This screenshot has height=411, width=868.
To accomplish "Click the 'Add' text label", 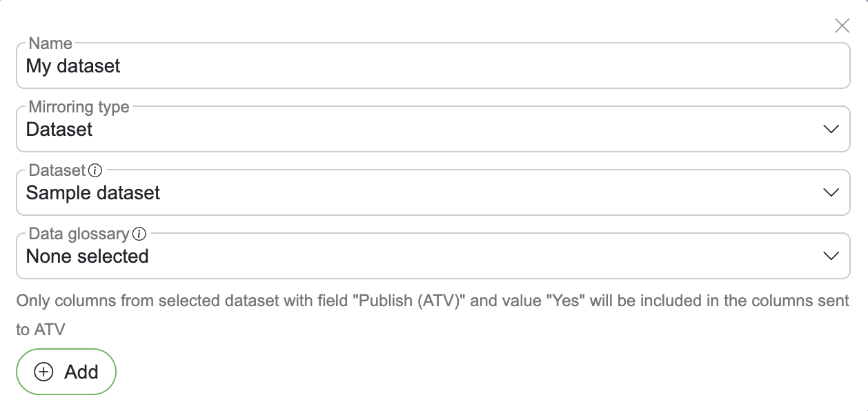I will click(81, 372).
